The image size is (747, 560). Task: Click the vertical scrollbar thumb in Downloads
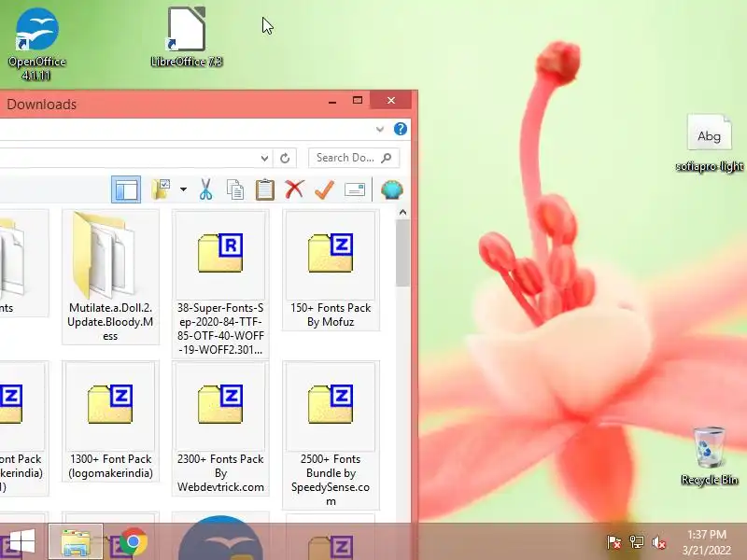click(x=402, y=253)
